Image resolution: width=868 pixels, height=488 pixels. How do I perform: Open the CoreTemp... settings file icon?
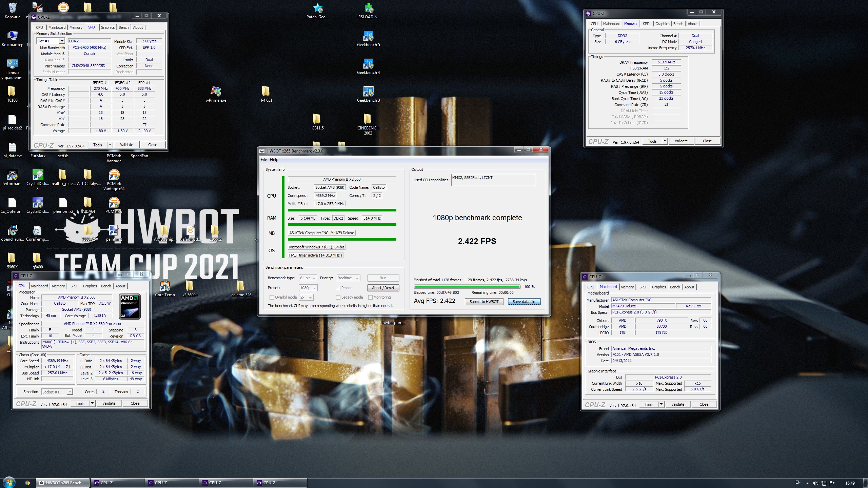[x=38, y=233]
